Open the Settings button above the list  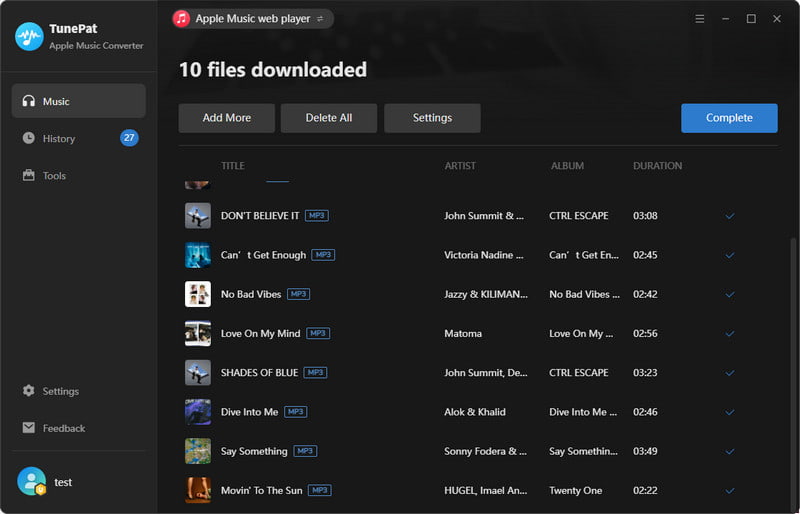[432, 118]
